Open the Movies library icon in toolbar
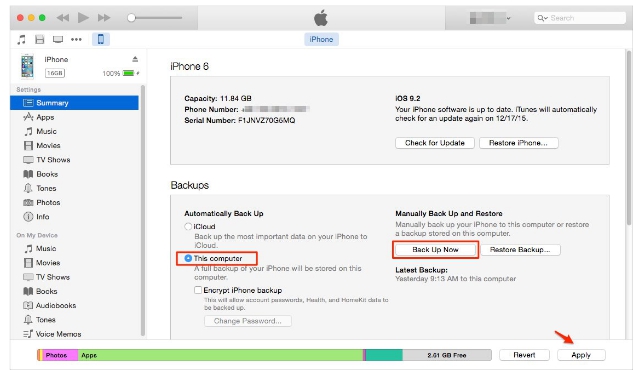The image size is (634, 371). [x=40, y=39]
